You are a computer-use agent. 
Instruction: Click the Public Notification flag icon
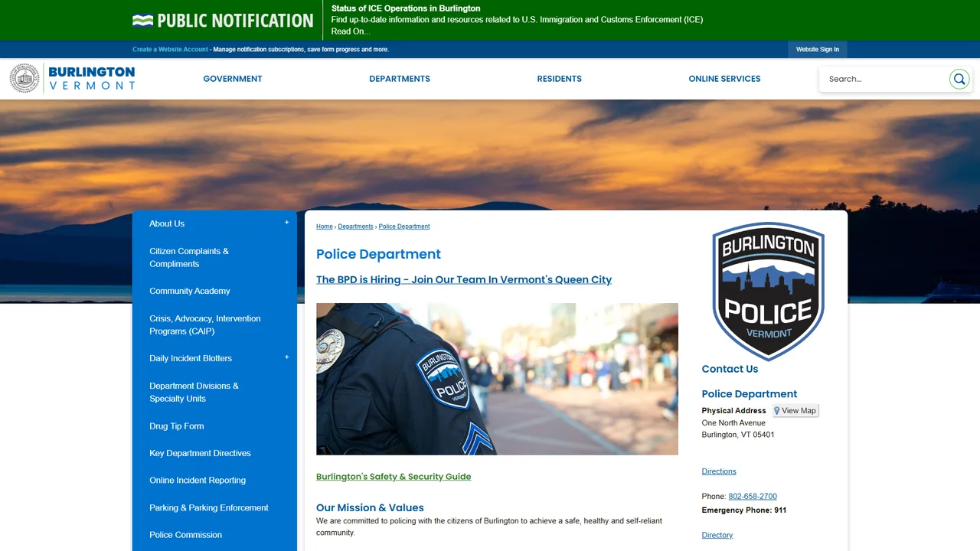(142, 21)
